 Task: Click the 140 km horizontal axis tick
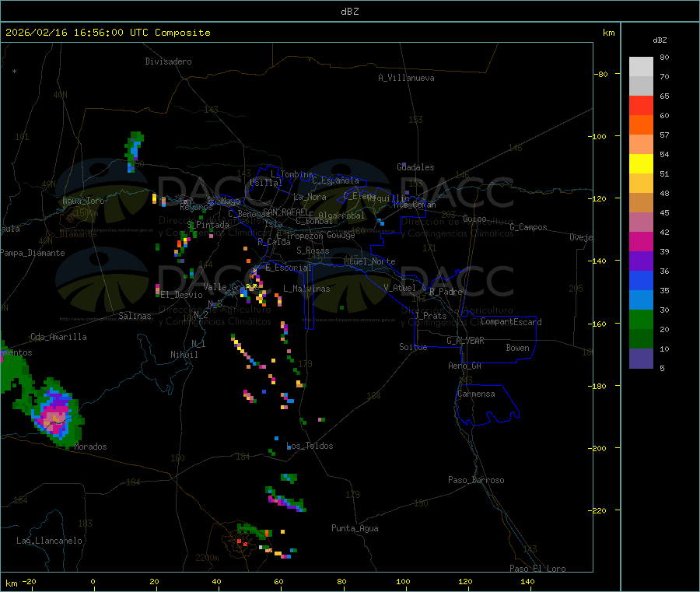[527, 581]
